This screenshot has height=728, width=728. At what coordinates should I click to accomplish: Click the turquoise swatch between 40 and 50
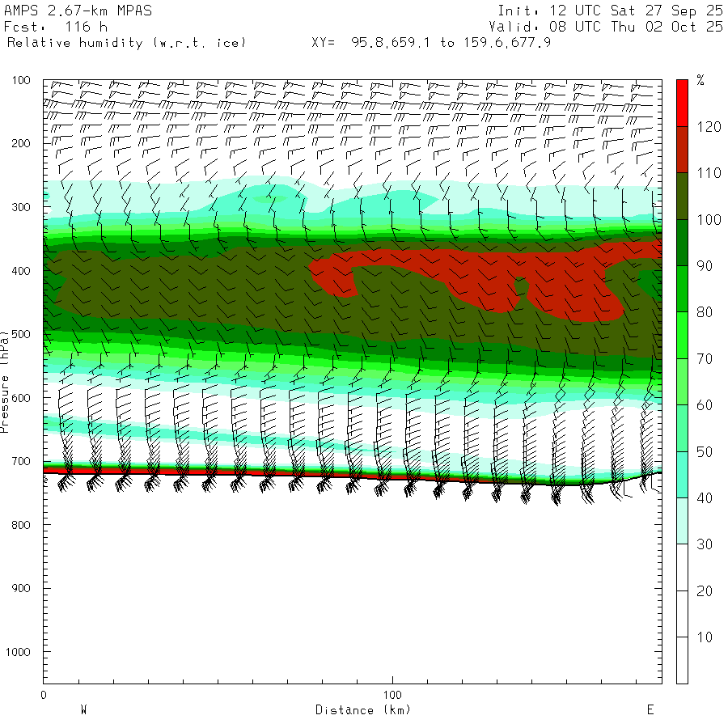[x=682, y=475]
